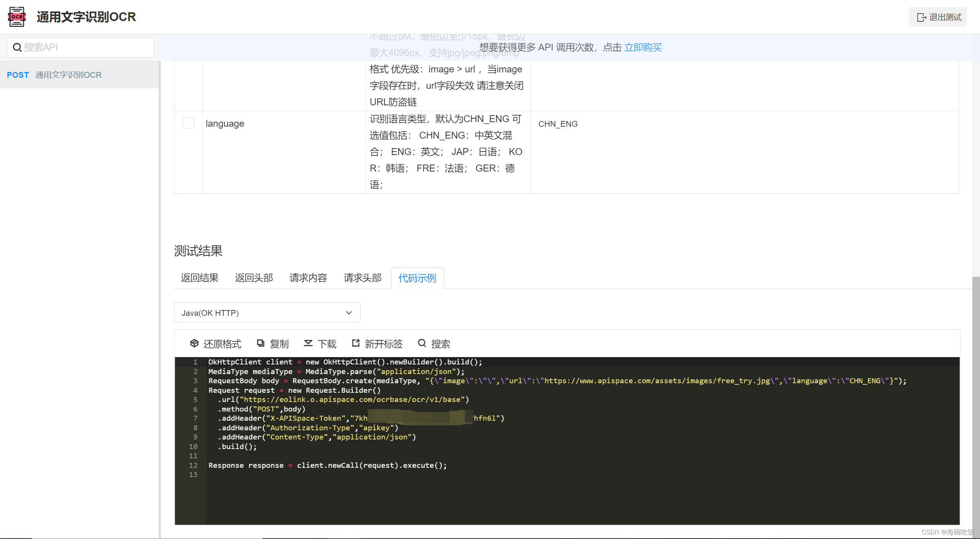Image resolution: width=980 pixels, height=539 pixels.
Task: Click the OCR logo icon
Action: coord(17,17)
